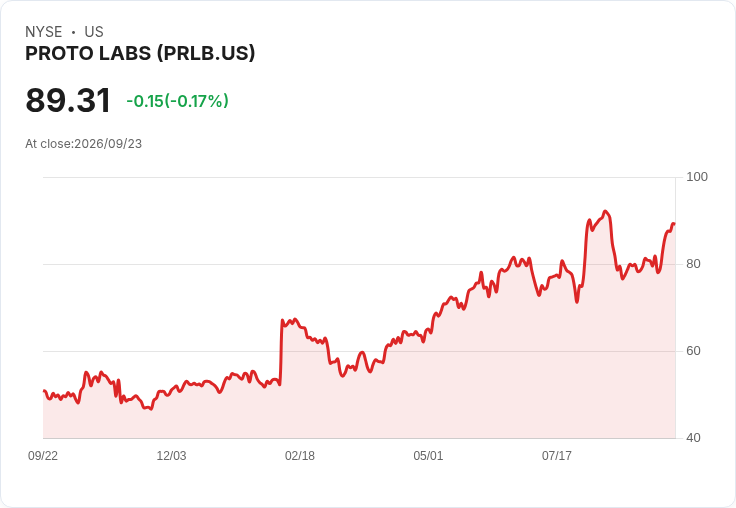Image resolution: width=736 pixels, height=508 pixels.
Task: Click the 40 price axis label
Action: pos(693,438)
